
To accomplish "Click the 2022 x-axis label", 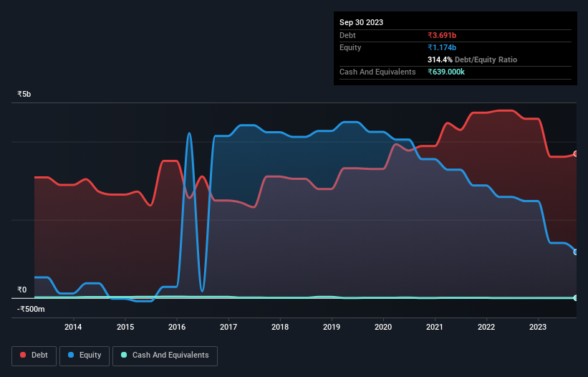I will 486,327.
